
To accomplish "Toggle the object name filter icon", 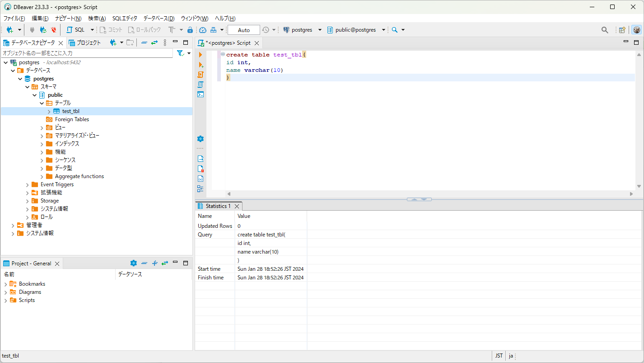I will (x=179, y=53).
